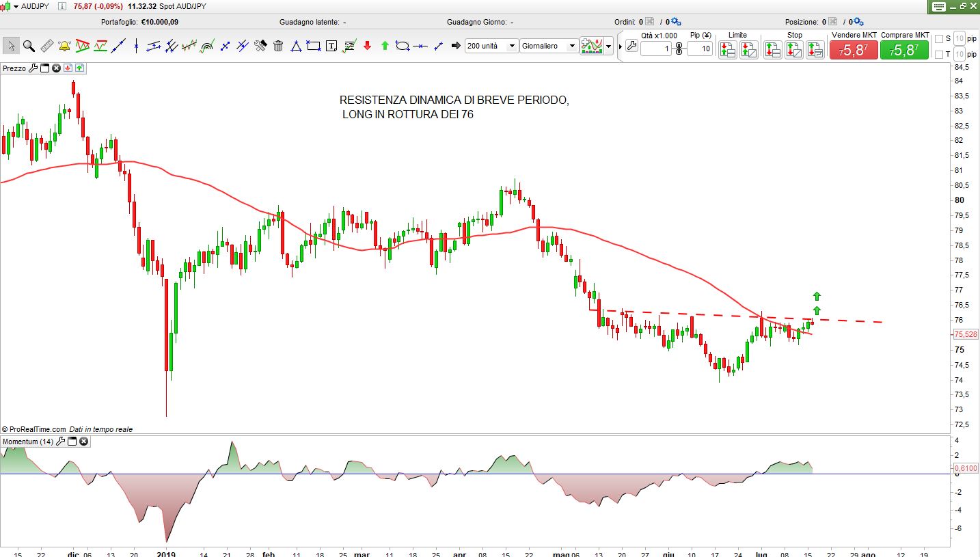This screenshot has height=557, width=980.
Task: Select the text annotation tool
Action: [x=331, y=46]
